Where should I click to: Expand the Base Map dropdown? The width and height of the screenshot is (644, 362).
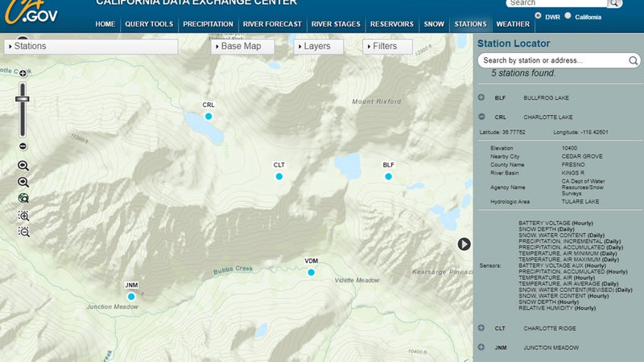(x=243, y=47)
